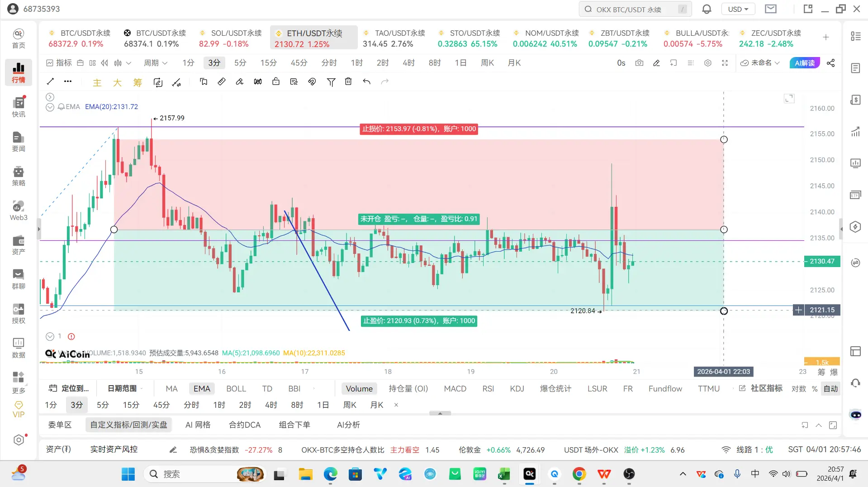The width and height of the screenshot is (868, 487).
Task: Open the 合约DCA tab
Action: point(245,425)
